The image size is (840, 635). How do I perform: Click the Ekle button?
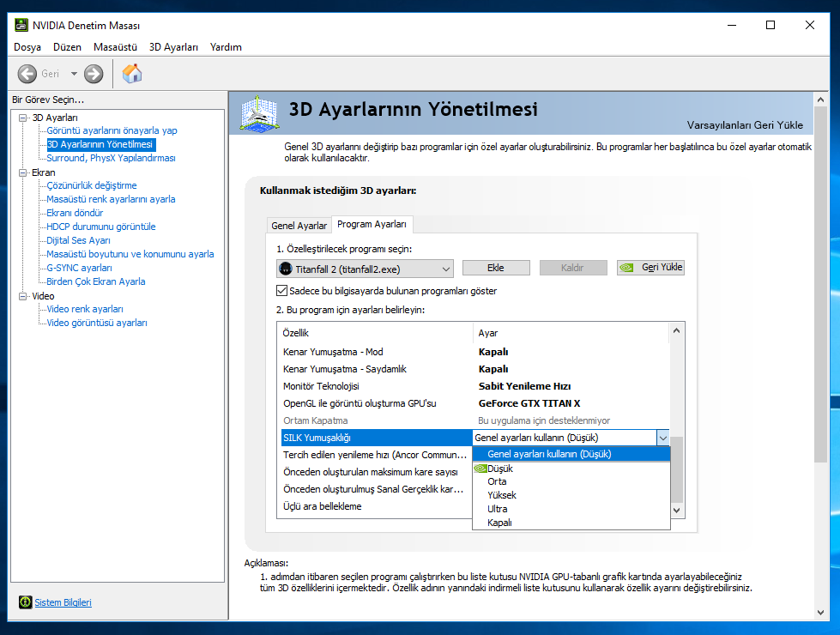click(496, 268)
